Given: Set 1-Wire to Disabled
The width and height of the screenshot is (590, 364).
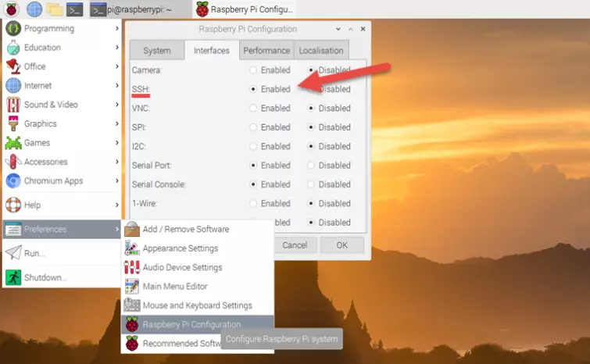Looking at the screenshot, I should pyautogui.click(x=311, y=203).
